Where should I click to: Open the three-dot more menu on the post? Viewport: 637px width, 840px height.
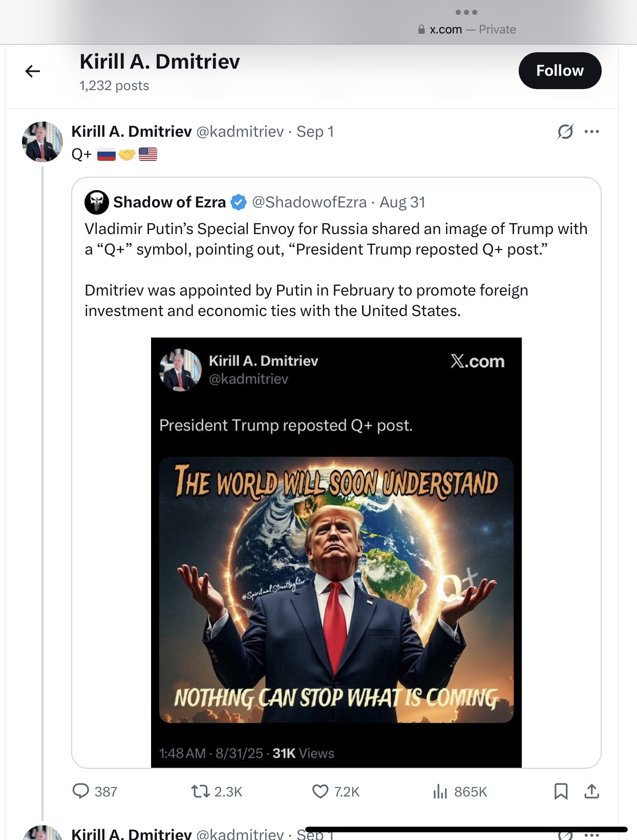coord(591,132)
